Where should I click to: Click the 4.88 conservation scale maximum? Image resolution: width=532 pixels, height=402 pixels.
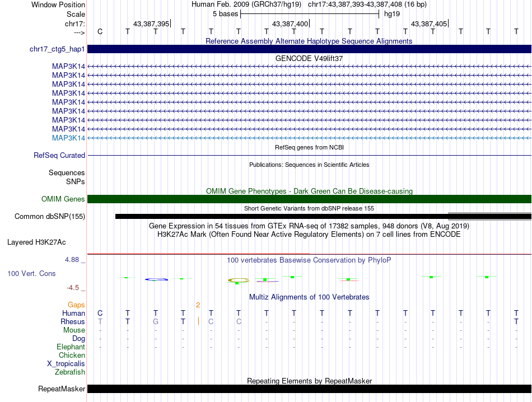click(x=72, y=260)
